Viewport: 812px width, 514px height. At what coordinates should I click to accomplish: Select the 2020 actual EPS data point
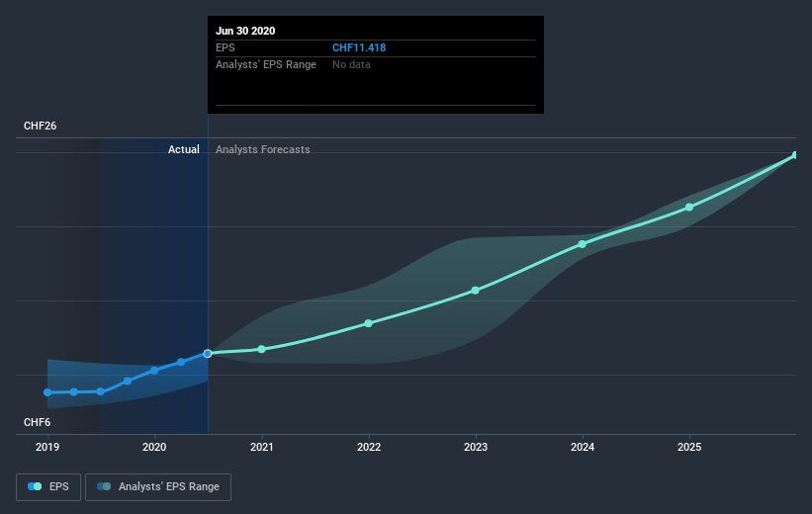click(x=154, y=371)
